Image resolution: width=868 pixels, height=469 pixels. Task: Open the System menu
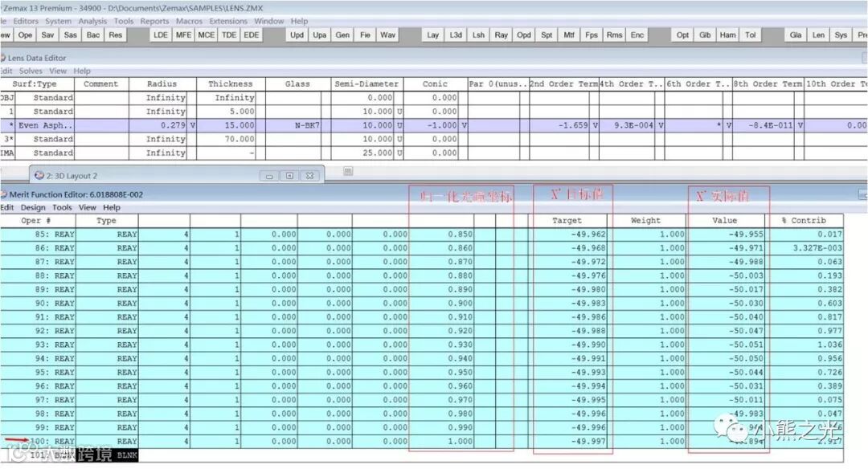click(58, 21)
